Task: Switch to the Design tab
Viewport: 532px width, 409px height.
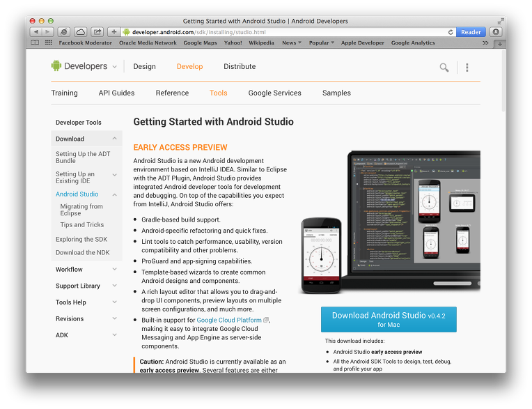Action: 145,66
